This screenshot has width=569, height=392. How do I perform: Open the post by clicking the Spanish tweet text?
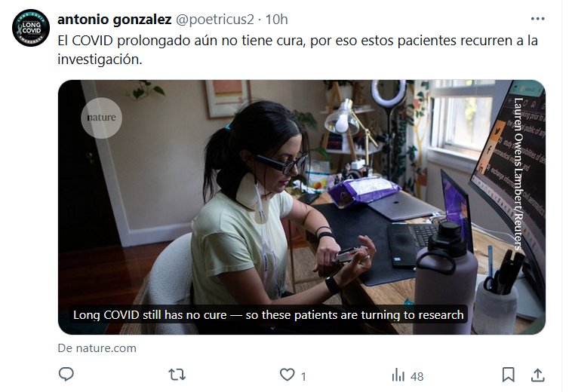pos(297,50)
